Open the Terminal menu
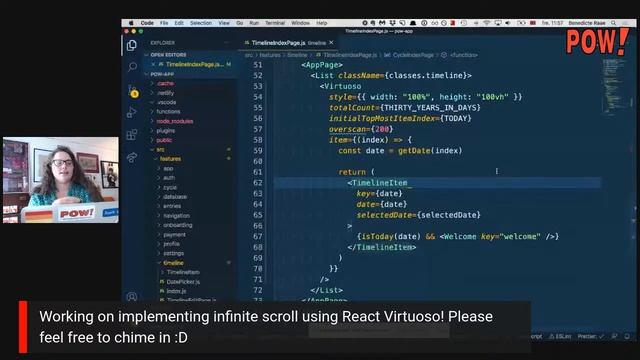 275,23
